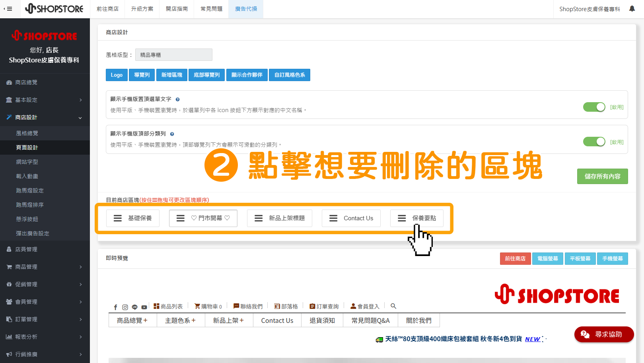The height and width of the screenshot is (363, 644).
Task: Click drag handle icon of 基礎保養 block
Action: (x=118, y=218)
